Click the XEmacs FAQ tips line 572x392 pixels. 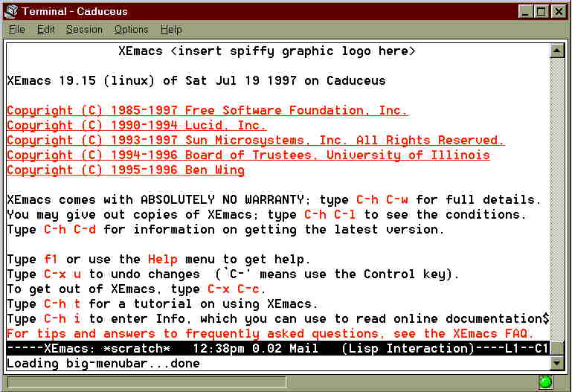click(270, 333)
